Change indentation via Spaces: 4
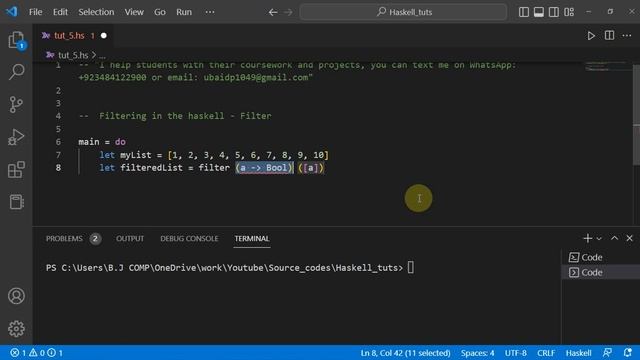 click(x=477, y=353)
